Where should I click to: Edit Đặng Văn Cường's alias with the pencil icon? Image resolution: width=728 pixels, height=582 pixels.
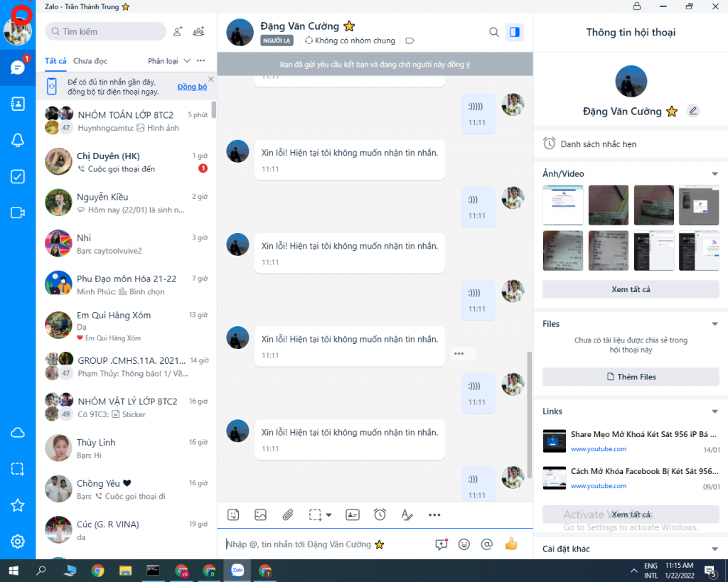693,111
